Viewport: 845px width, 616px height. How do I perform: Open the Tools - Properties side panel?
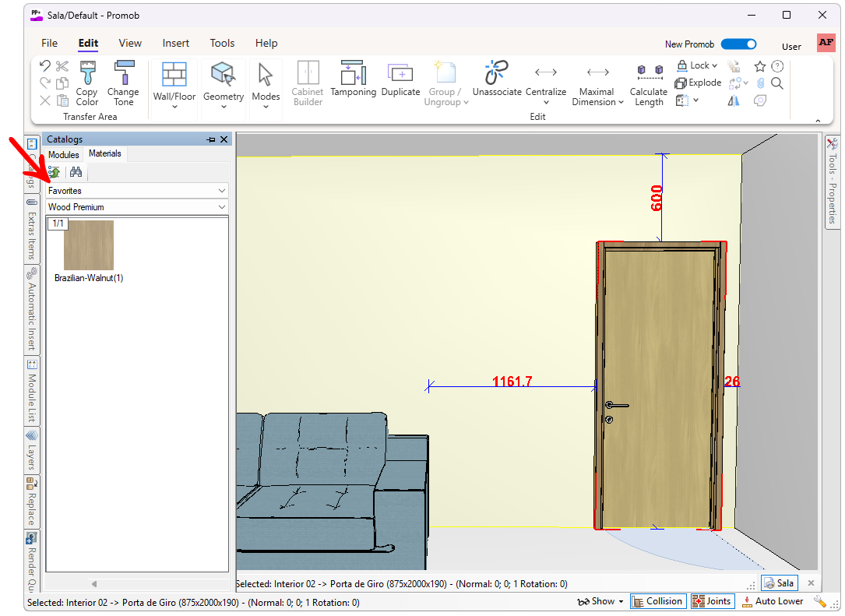tap(832, 183)
